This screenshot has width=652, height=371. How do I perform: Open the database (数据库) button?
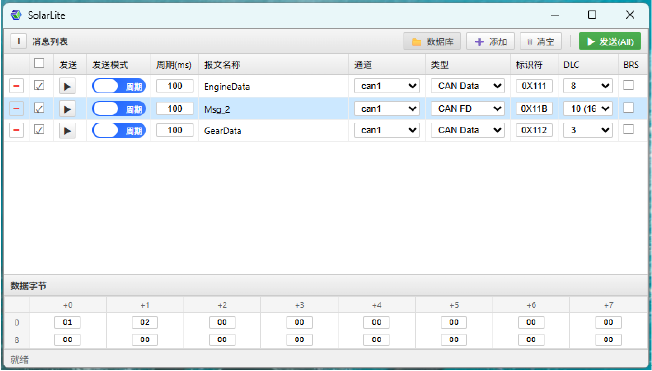pos(432,41)
